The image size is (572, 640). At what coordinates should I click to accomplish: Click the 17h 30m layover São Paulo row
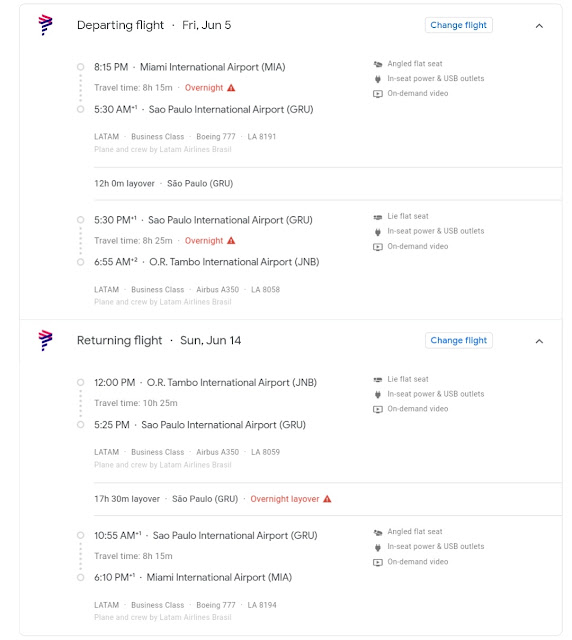pos(327,499)
